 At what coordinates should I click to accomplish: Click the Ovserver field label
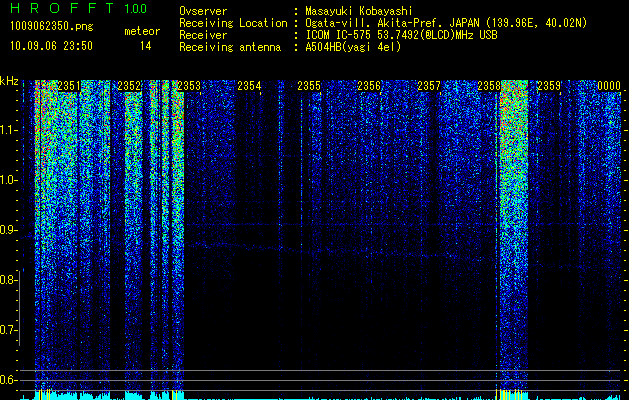[x=203, y=11]
